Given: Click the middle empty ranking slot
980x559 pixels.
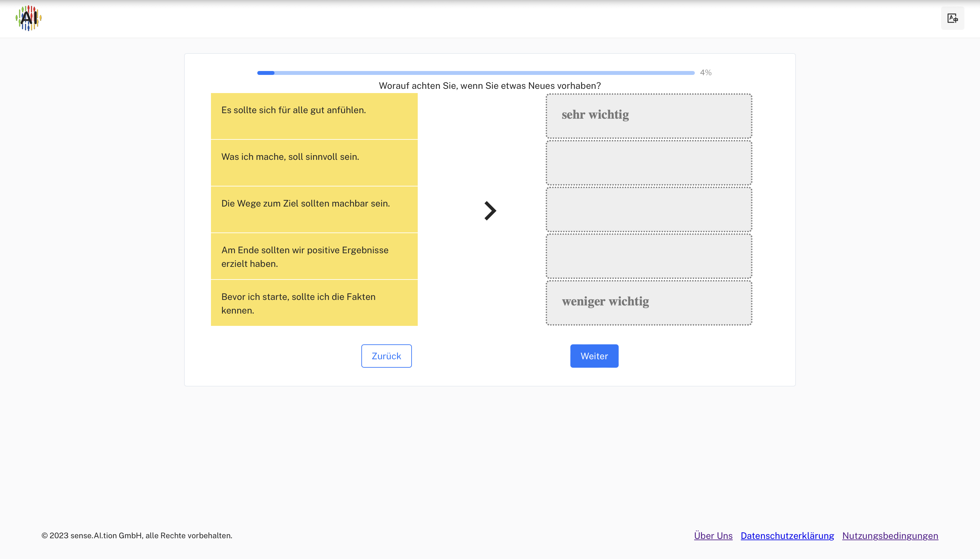Looking at the screenshot, I should pos(649,209).
